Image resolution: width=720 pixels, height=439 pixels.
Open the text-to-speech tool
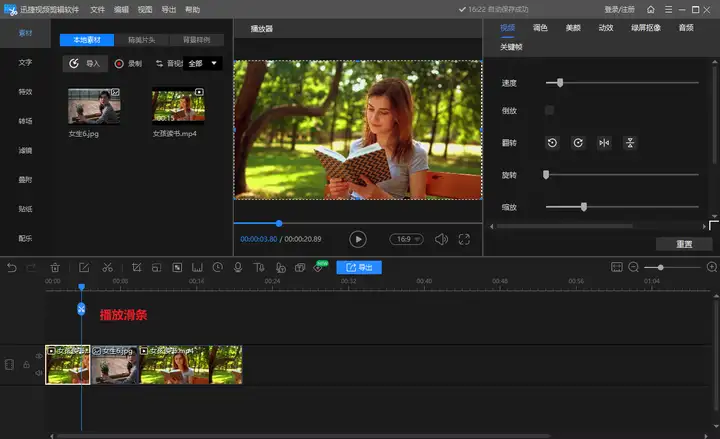pyautogui.click(x=259, y=268)
